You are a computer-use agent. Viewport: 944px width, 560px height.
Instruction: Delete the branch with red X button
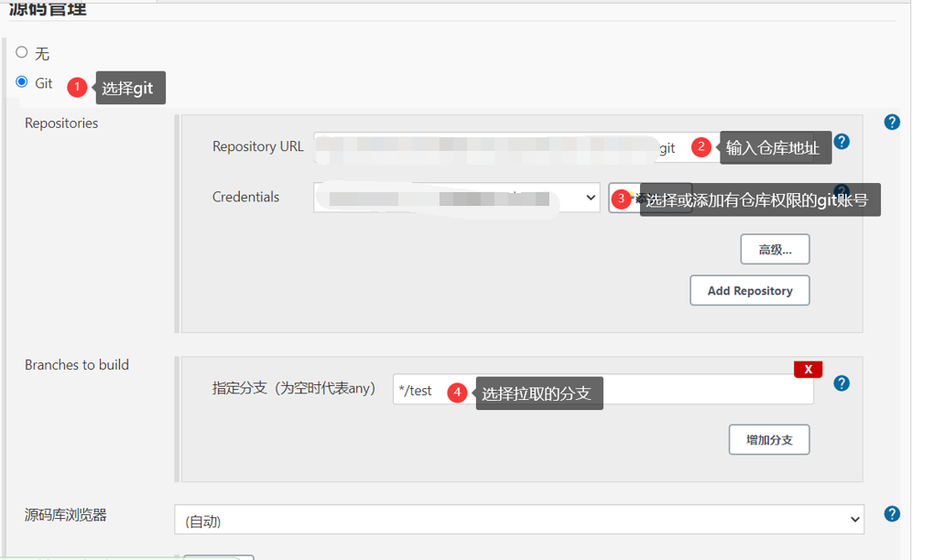click(x=808, y=369)
